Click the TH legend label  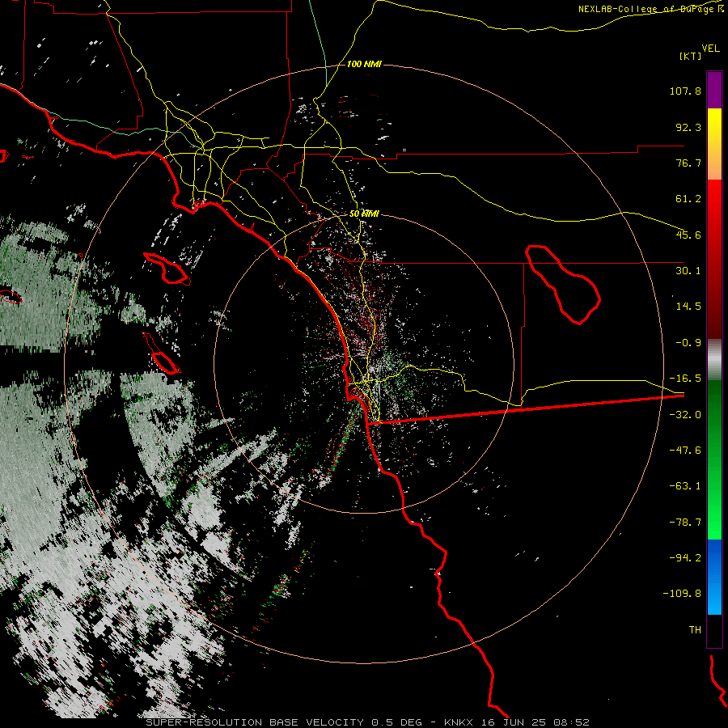tap(695, 630)
